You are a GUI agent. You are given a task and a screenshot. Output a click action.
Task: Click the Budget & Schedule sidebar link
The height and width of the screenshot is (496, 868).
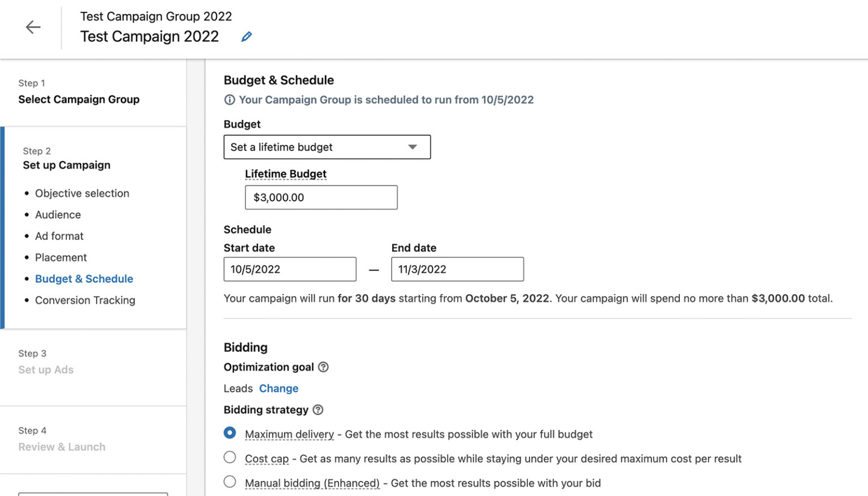[84, 279]
